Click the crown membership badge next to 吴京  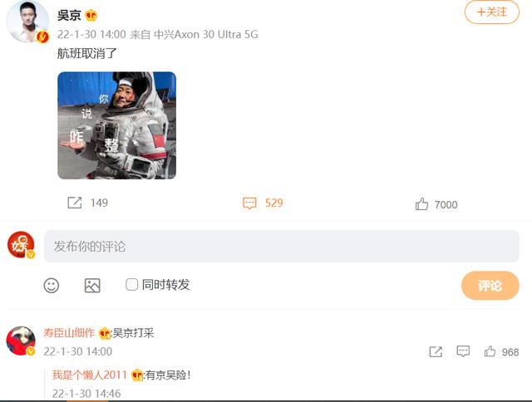coord(91,15)
